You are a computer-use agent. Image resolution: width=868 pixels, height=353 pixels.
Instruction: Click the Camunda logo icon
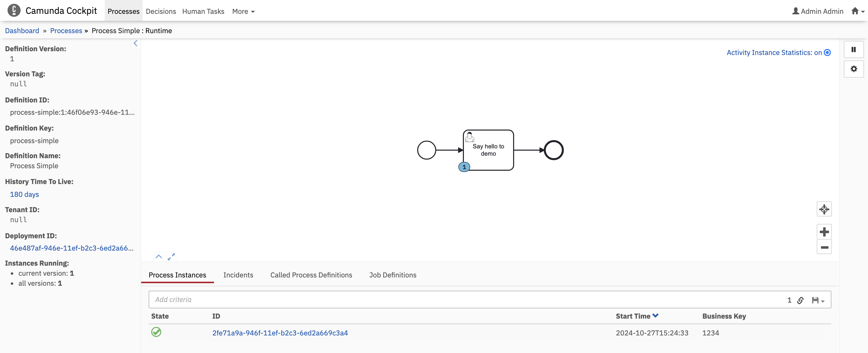[14, 11]
